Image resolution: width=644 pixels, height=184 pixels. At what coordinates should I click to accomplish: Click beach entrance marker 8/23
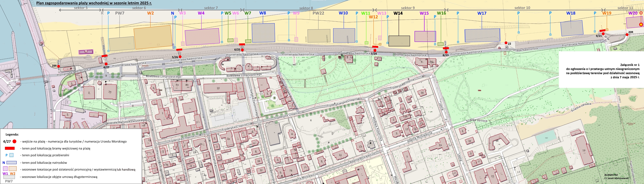[x=446, y=52]
